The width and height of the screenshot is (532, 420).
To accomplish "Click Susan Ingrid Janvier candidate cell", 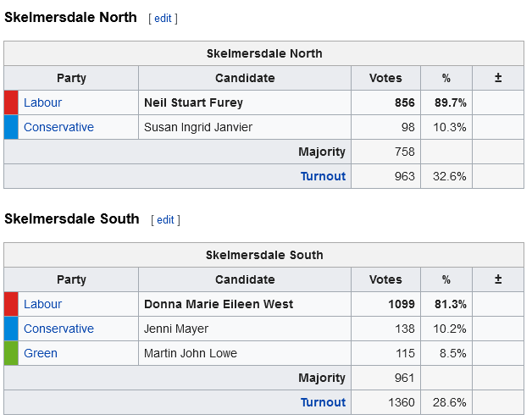I will click(245, 127).
